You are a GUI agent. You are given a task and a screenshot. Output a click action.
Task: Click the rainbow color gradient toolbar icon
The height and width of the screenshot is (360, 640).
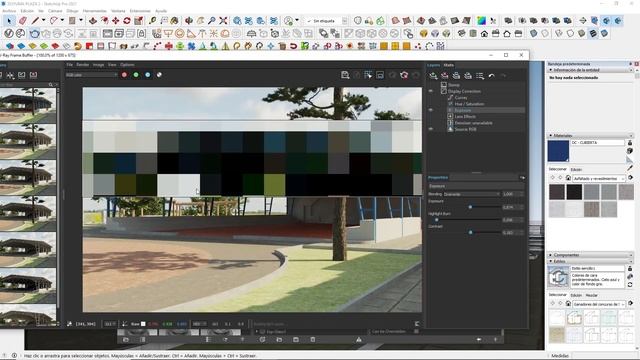point(482,20)
